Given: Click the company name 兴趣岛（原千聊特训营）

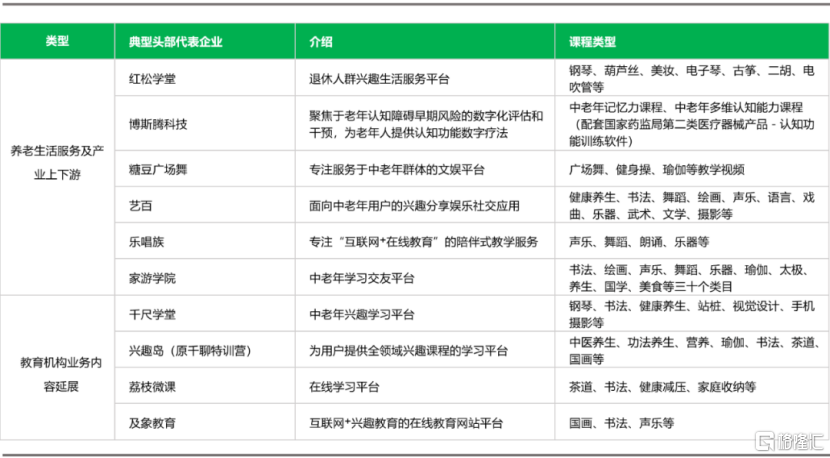Looking at the screenshot, I should tap(190, 351).
